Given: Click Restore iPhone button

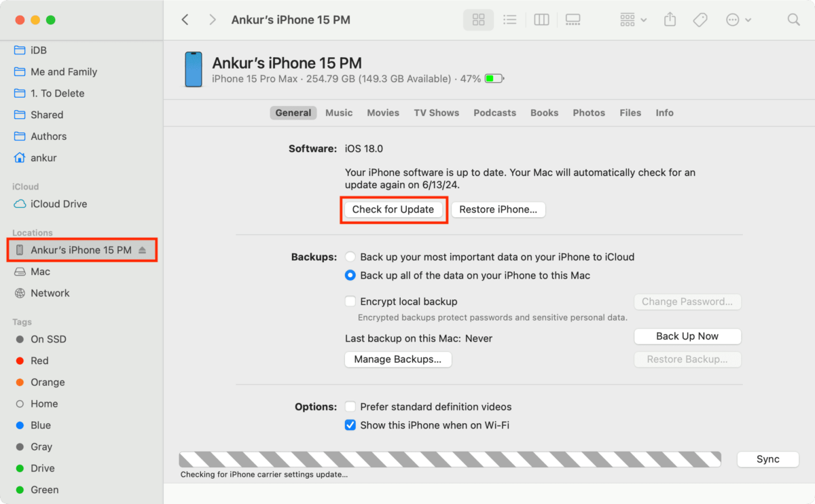Looking at the screenshot, I should pyautogui.click(x=499, y=209).
